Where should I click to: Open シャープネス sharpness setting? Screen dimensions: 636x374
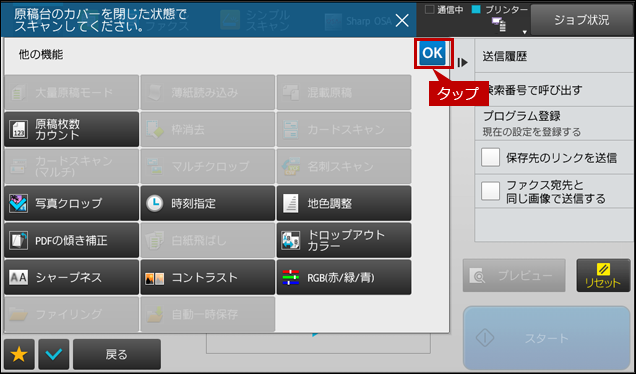(71, 277)
